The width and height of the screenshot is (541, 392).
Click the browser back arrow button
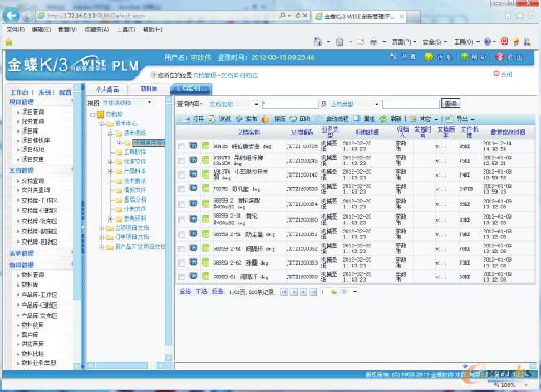[x=11, y=16]
